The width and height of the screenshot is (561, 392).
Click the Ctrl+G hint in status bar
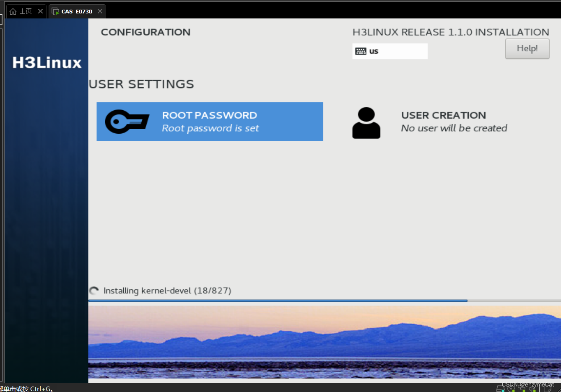click(27, 389)
